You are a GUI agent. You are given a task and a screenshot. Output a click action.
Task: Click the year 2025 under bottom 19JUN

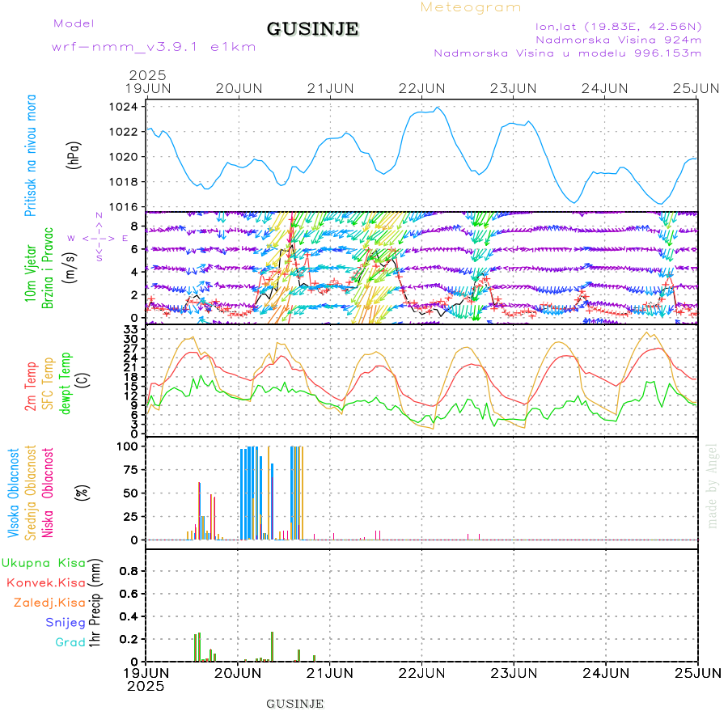(146, 686)
